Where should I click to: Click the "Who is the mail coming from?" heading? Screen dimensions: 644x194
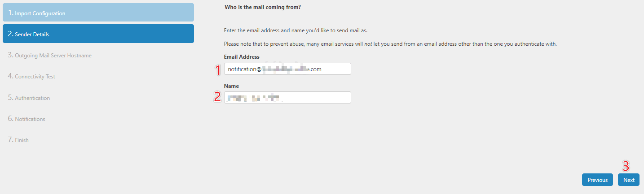tap(263, 7)
